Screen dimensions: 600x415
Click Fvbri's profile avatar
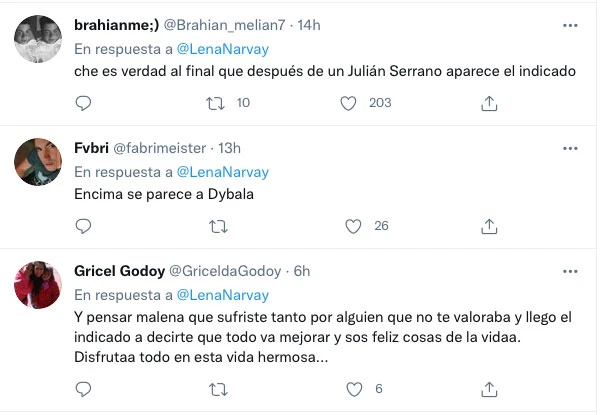[39, 162]
